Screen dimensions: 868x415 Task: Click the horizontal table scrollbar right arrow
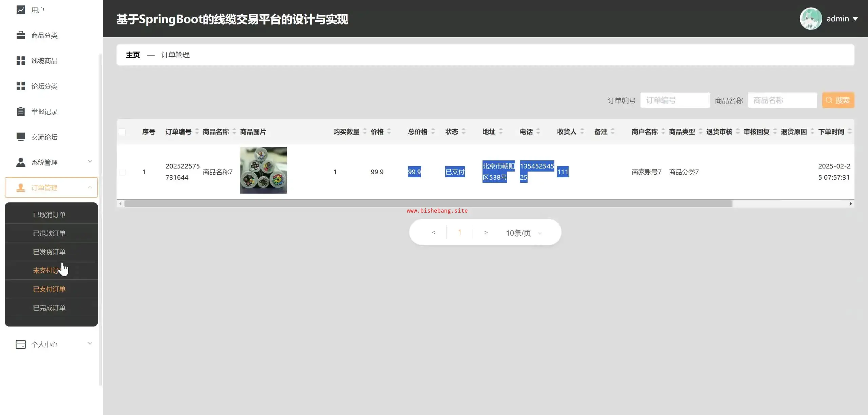[x=850, y=204]
